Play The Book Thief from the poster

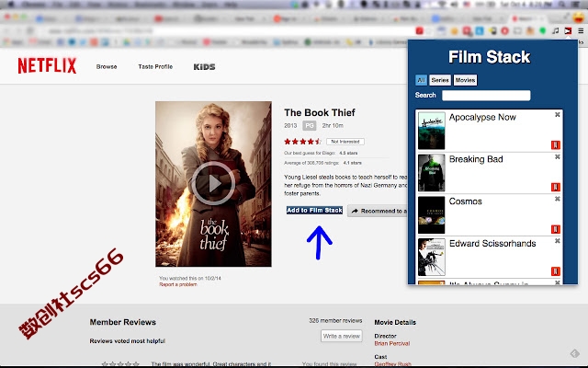click(x=213, y=184)
